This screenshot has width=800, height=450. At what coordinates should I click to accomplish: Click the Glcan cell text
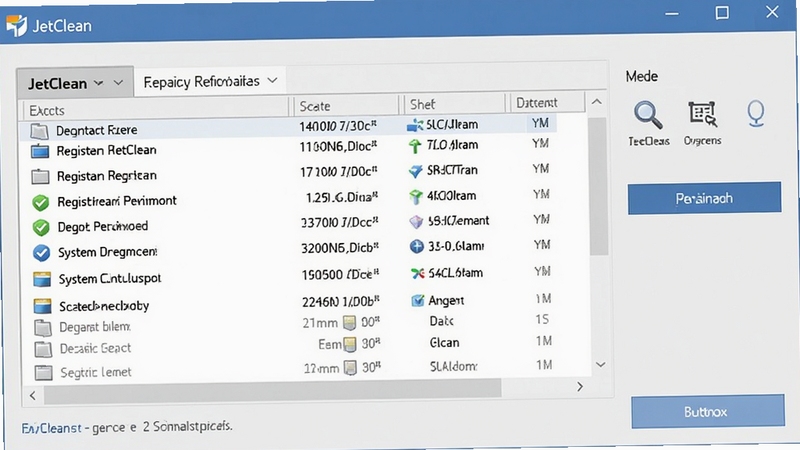tap(444, 342)
